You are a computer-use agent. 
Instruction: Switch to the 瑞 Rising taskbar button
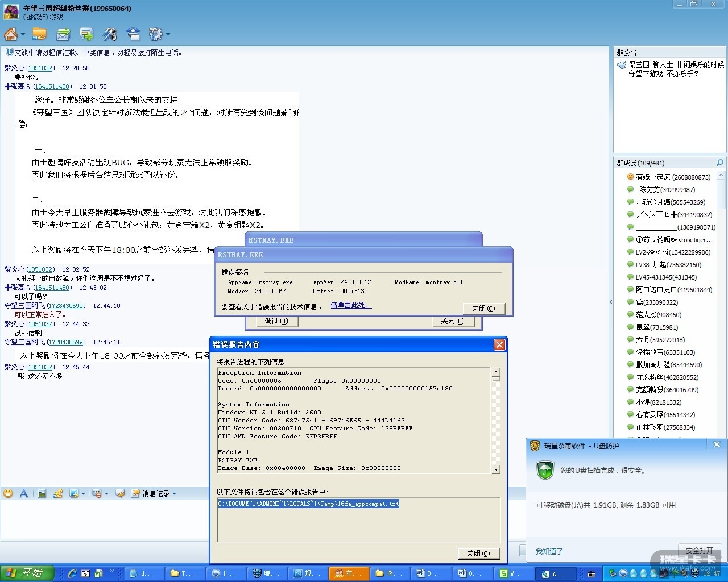pyautogui.click(x=268, y=573)
